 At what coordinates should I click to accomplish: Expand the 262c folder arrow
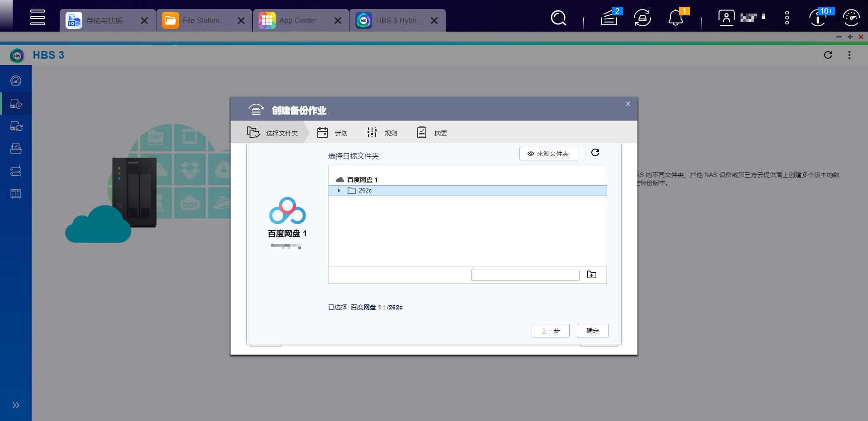[x=339, y=191]
